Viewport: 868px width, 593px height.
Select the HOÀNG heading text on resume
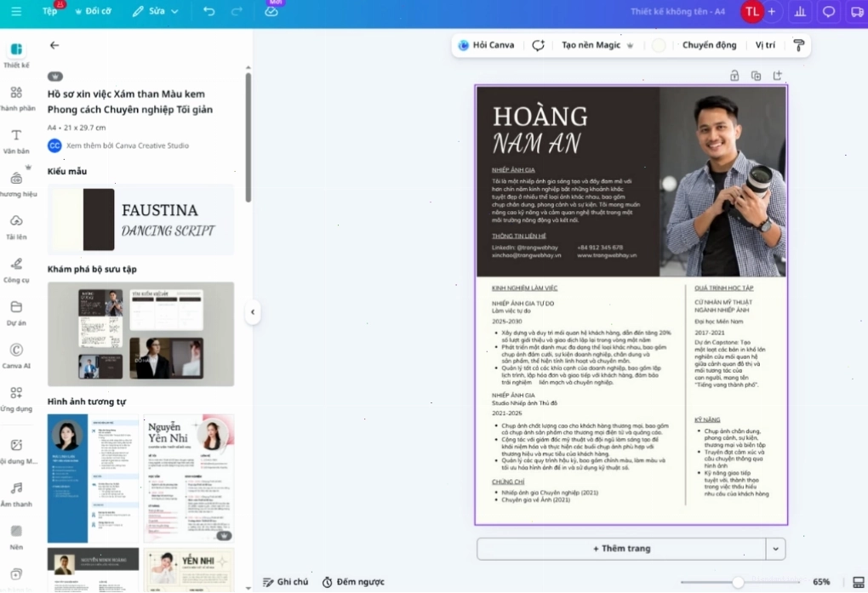540,117
